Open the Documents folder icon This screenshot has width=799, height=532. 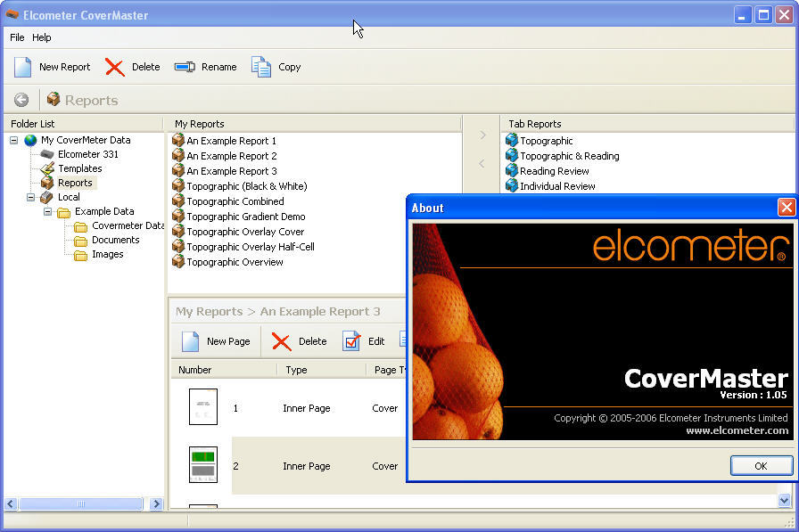80,241
